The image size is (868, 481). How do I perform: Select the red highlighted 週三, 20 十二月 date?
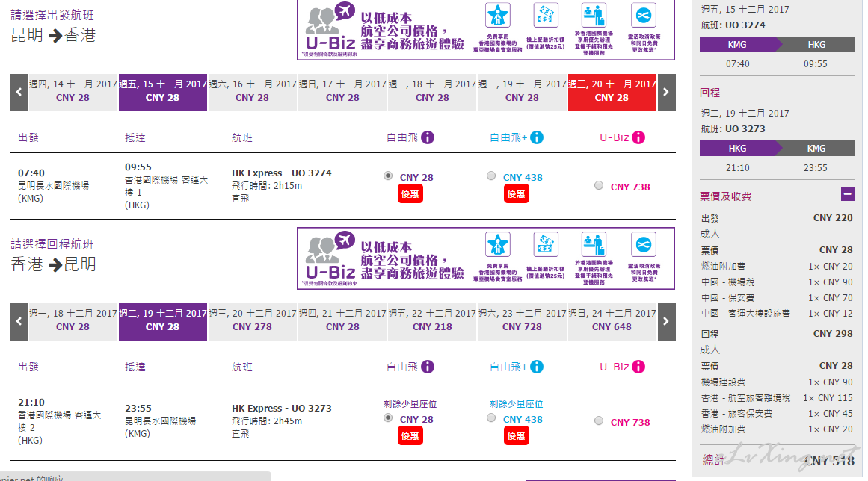point(612,93)
